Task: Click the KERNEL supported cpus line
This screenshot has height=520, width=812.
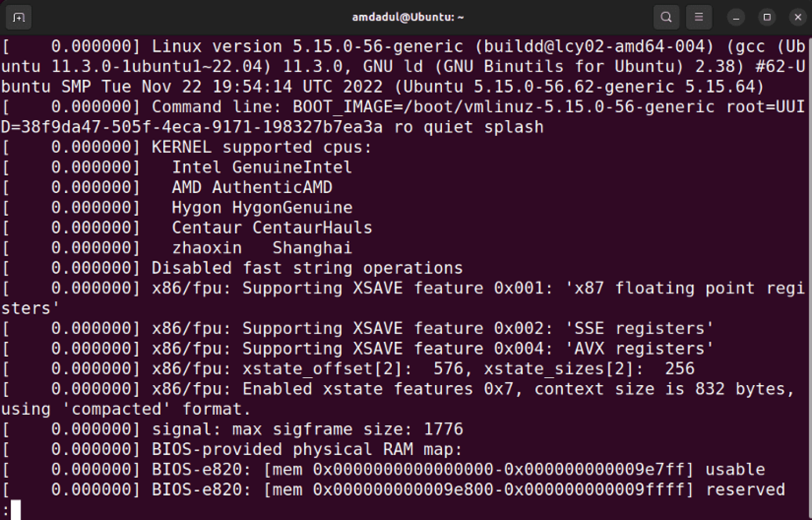Action: tap(259, 147)
